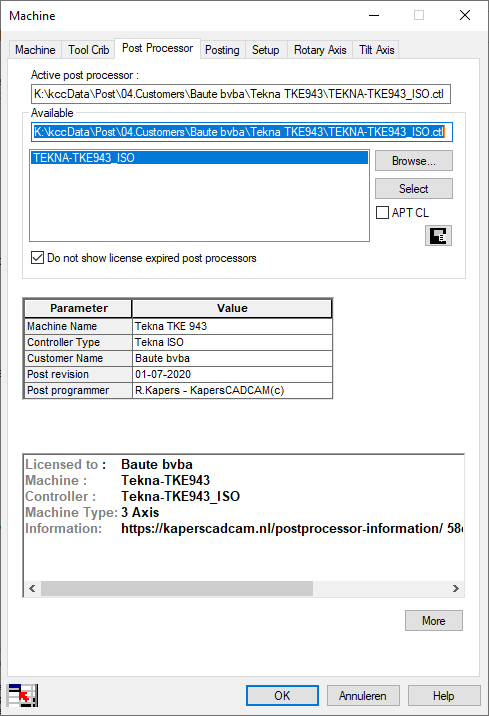Image resolution: width=489 pixels, height=716 pixels.
Task: Open the post processor list icon button
Action: [x=438, y=236]
